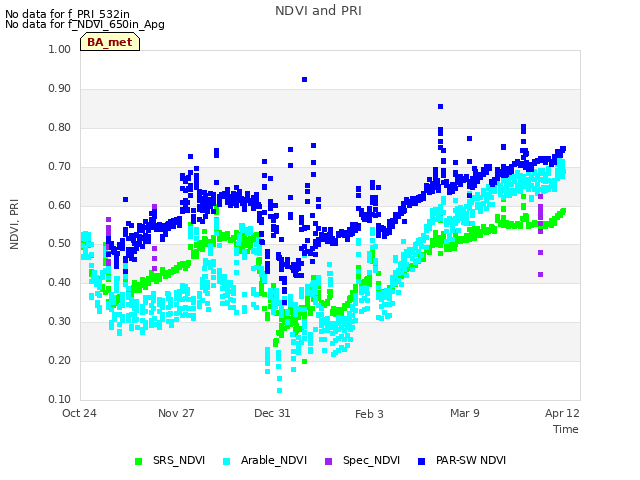The height and width of the screenshot is (480, 640).
Task: Click the lowest purple Spec_NDVI point near 0.42
Action: 540,275
